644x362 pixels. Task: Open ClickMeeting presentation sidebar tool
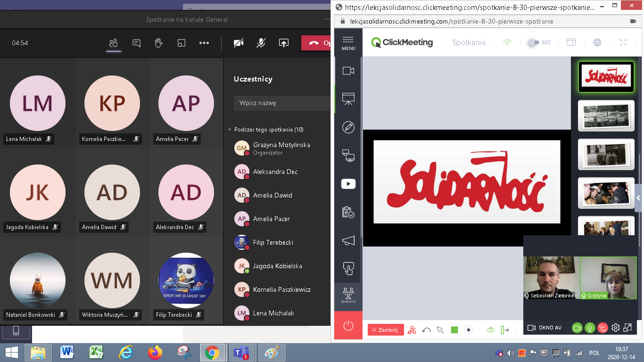pos(348,99)
